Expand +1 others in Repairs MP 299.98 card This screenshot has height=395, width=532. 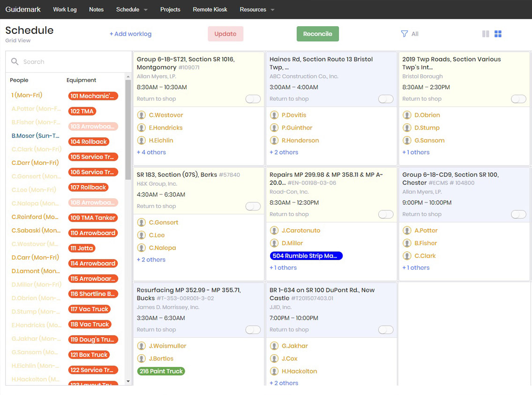(x=283, y=268)
